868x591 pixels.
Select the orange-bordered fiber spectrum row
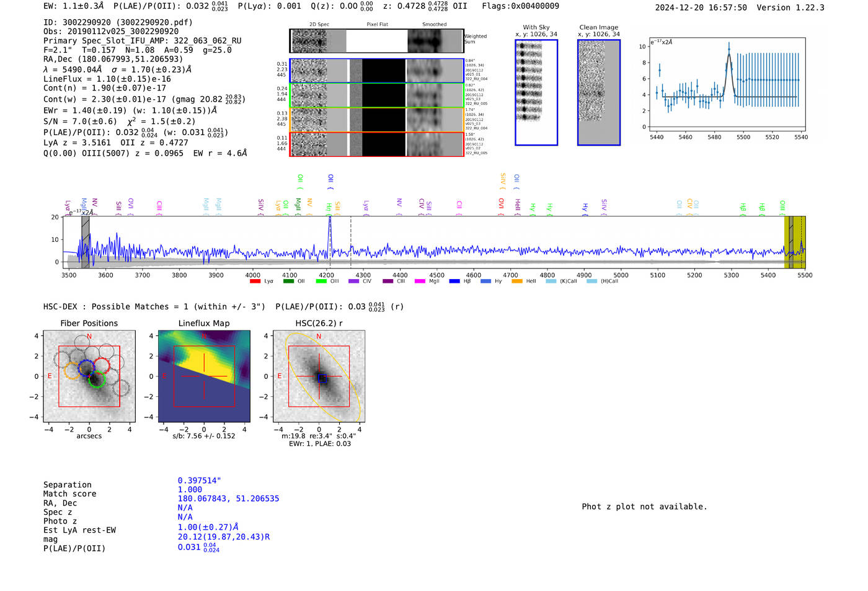pos(376,120)
